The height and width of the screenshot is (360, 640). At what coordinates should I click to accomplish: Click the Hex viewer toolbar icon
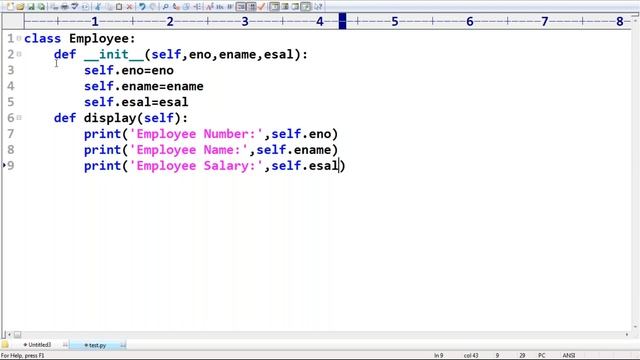tap(220, 7)
